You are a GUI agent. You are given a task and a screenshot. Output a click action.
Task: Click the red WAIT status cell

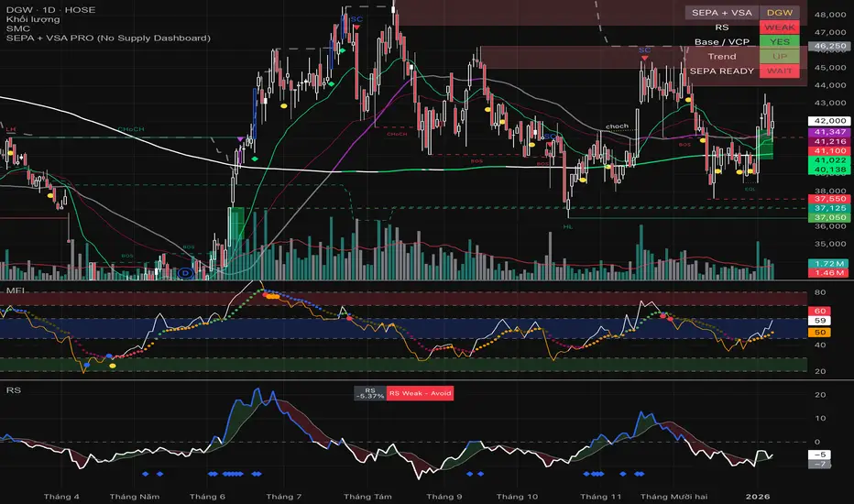coord(780,71)
